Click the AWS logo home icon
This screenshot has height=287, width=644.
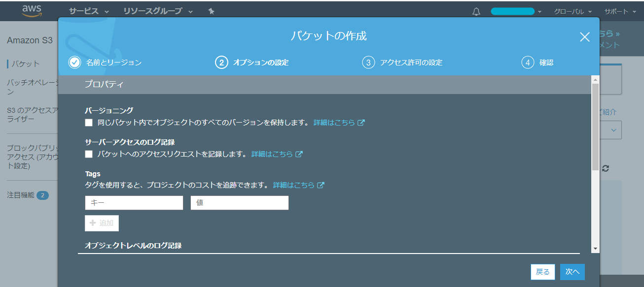click(32, 10)
